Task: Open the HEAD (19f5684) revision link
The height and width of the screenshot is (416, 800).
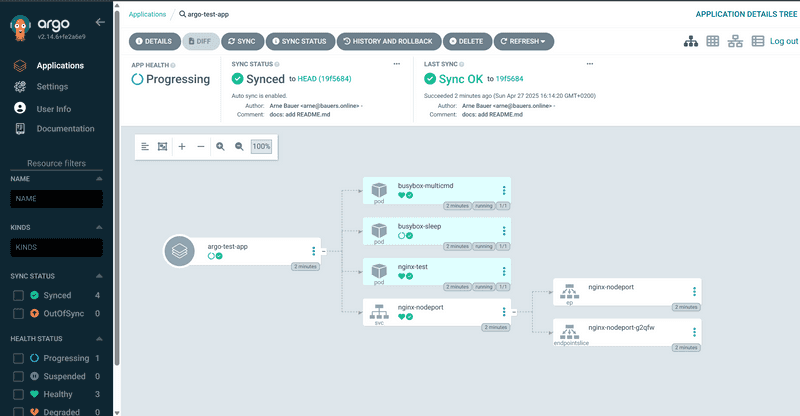Action: (324, 79)
